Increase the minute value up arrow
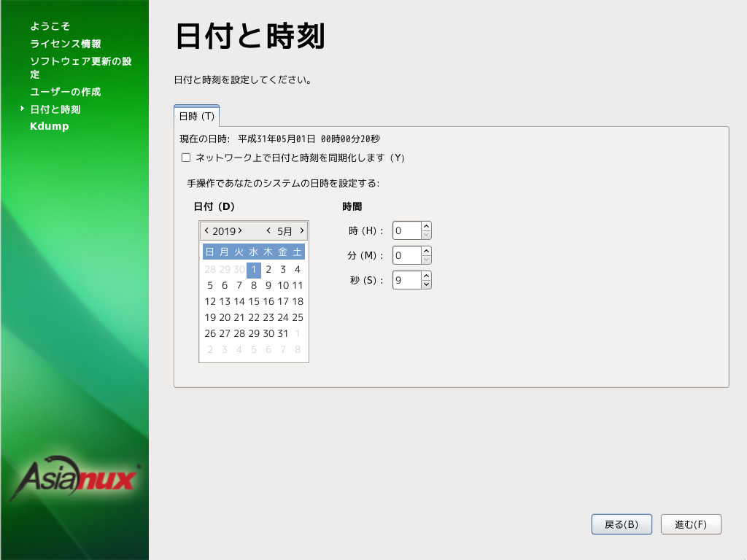 tap(427, 251)
